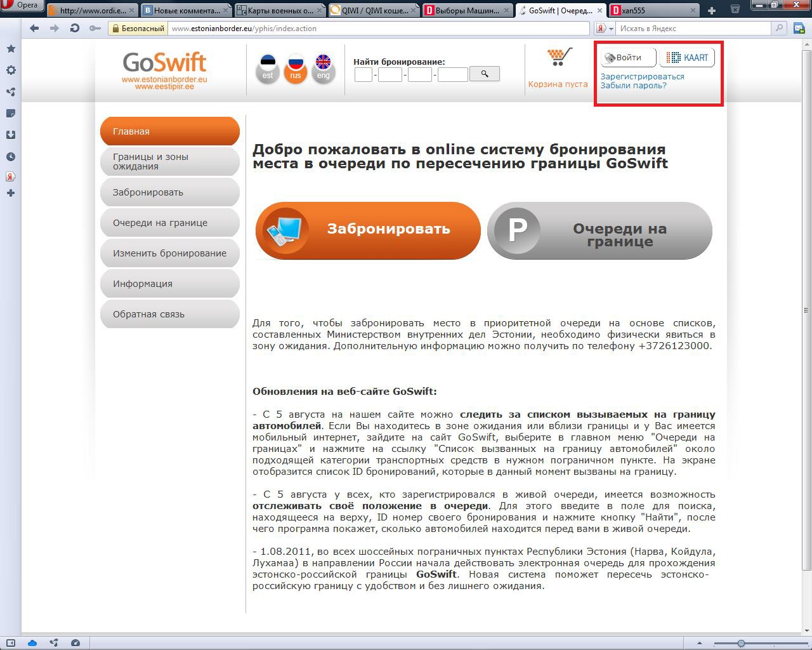Open the History clock panel in the sidebar
The width and height of the screenshot is (812, 650).
click(x=11, y=157)
